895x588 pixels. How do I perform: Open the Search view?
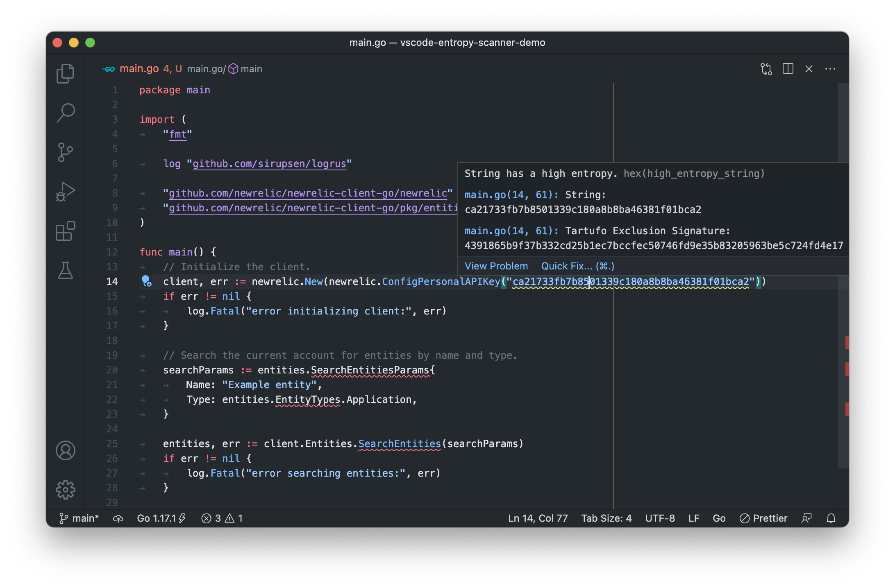(x=65, y=113)
